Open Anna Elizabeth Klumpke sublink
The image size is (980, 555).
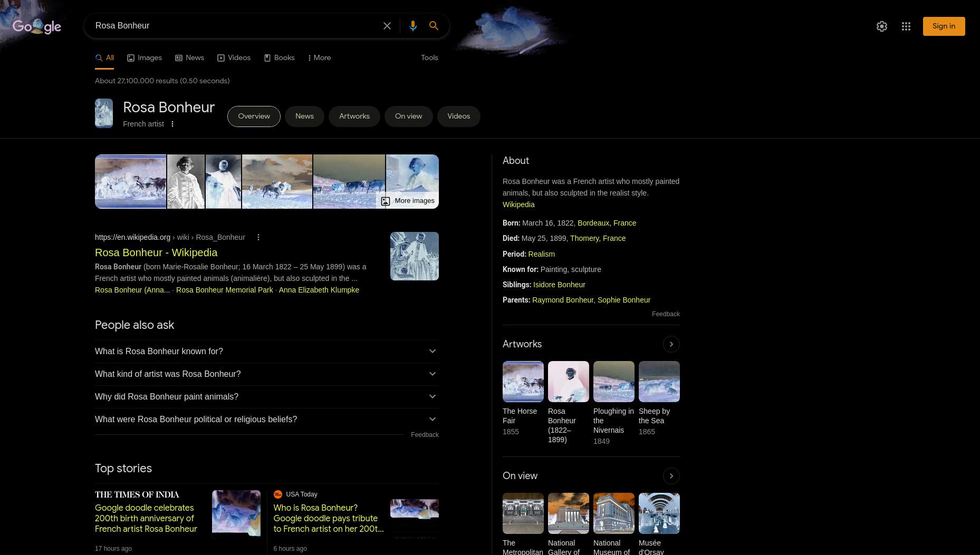[319, 290]
